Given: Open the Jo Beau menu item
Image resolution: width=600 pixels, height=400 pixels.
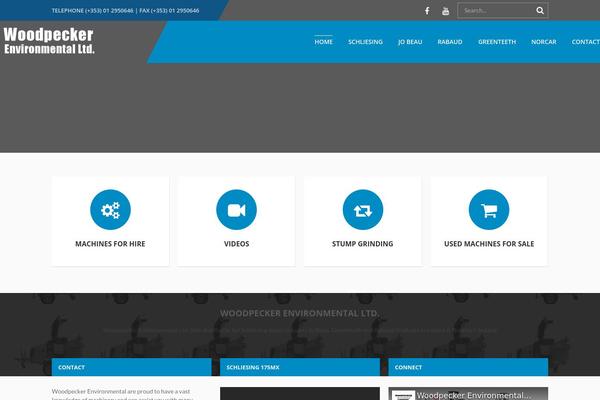Looking at the screenshot, I should pyautogui.click(x=410, y=42).
